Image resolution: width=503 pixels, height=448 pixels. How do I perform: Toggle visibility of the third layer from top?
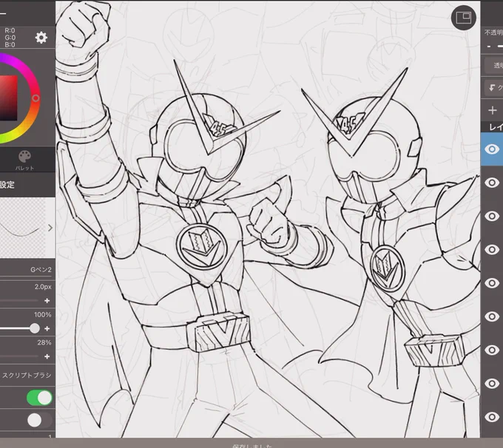pyautogui.click(x=492, y=216)
